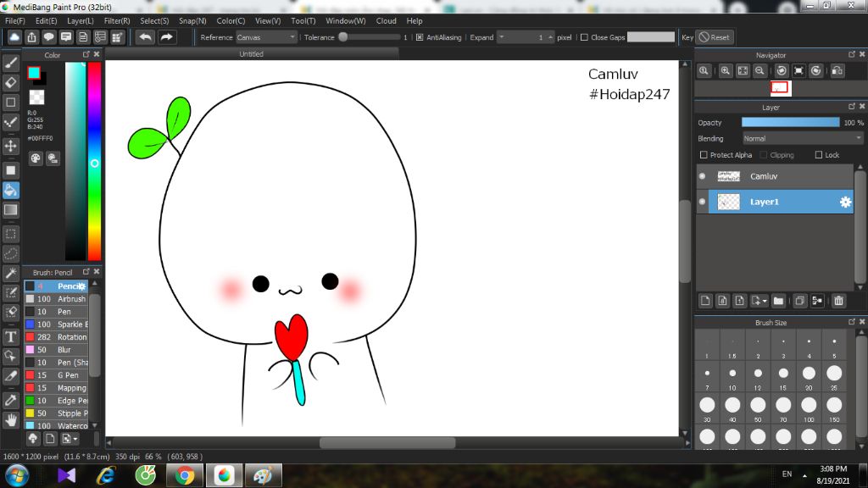Select the Untitled canvas tab
The image size is (868, 488).
[251, 53]
